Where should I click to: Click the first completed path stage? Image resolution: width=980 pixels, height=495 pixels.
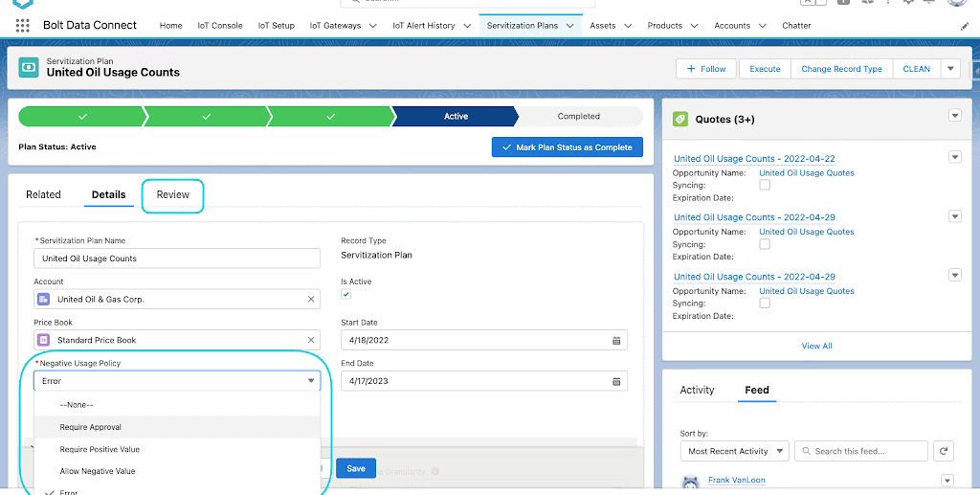[82, 116]
